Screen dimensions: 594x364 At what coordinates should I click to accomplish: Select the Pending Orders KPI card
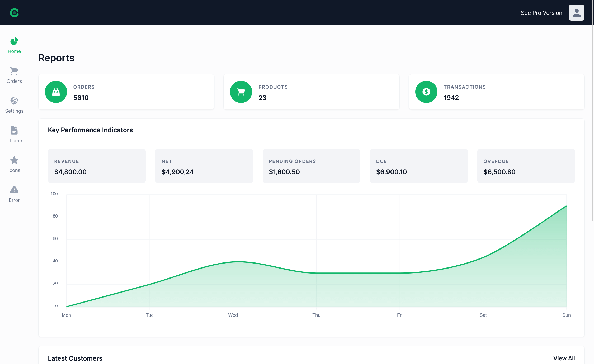[311, 166]
